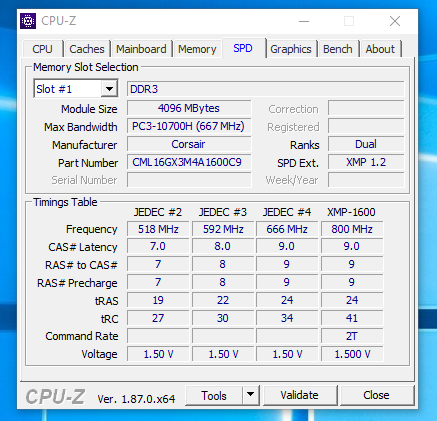Click the empty Week/Year field
The image size is (437, 421).
point(366,180)
